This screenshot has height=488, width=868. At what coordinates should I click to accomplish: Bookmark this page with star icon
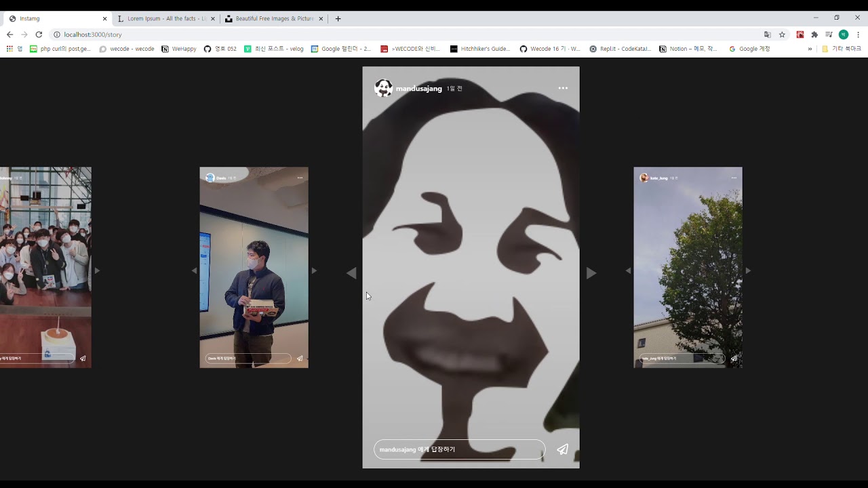tap(782, 35)
